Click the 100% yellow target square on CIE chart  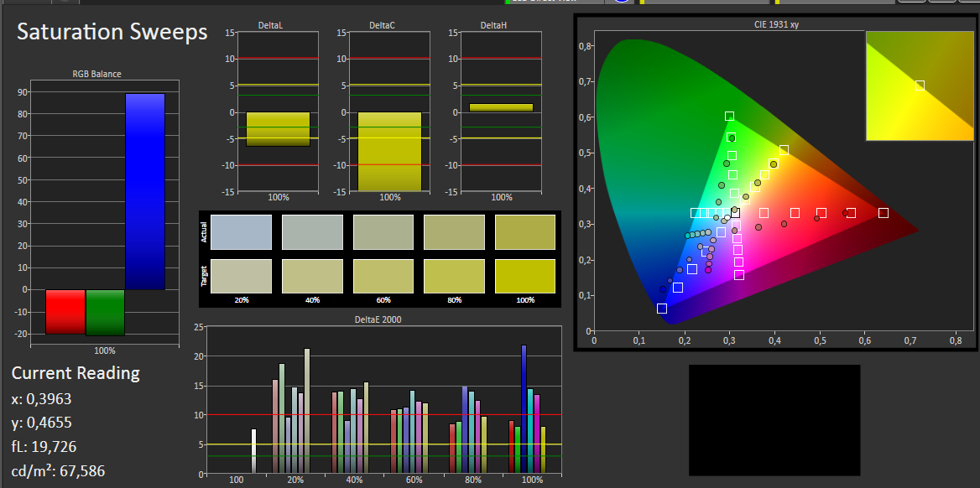tap(784, 151)
